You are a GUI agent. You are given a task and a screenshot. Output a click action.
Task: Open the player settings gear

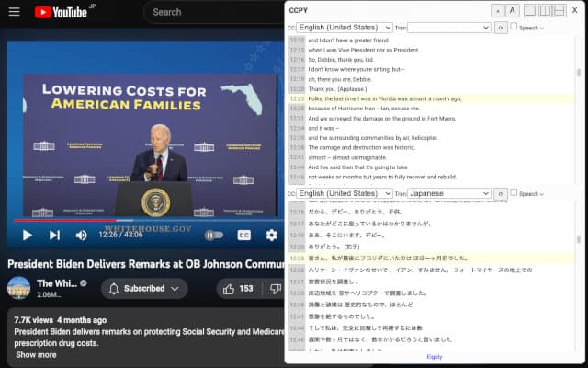coord(272,236)
